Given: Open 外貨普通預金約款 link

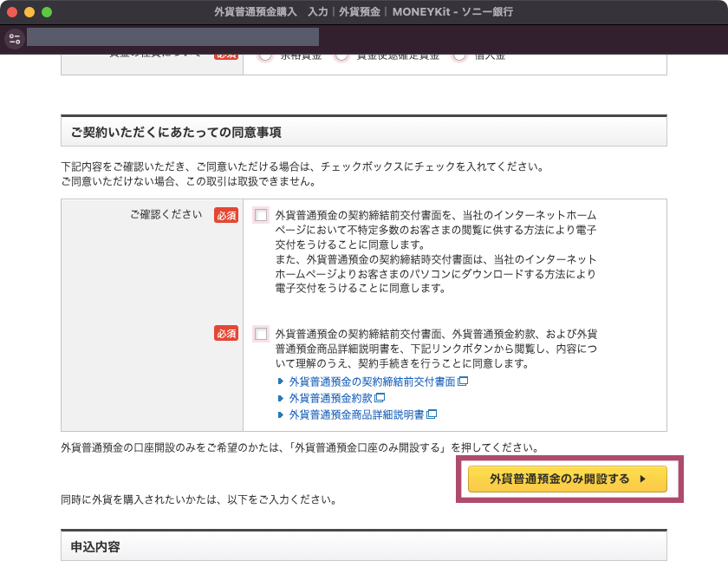Looking at the screenshot, I should (330, 398).
